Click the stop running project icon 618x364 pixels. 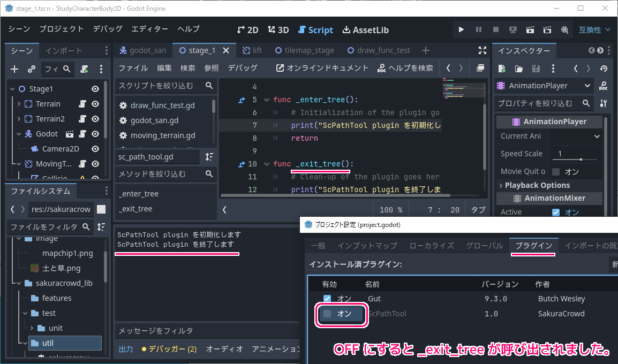[x=496, y=29]
